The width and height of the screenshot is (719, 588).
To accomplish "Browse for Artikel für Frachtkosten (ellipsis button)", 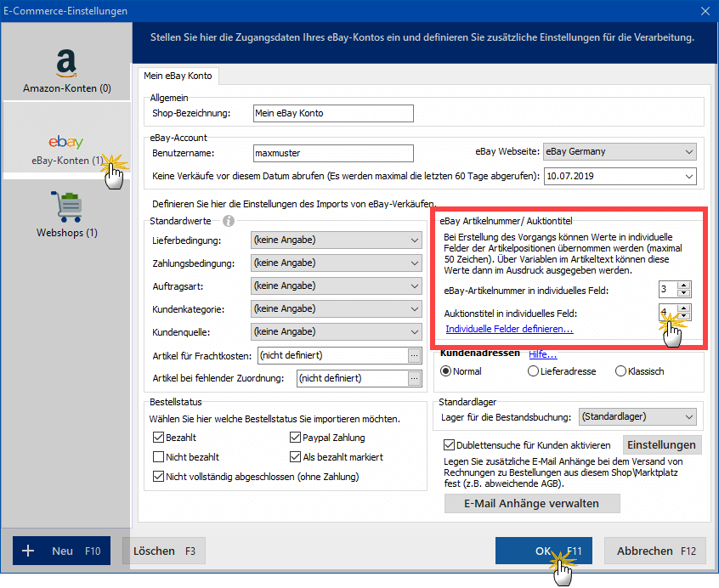I will [x=414, y=356].
